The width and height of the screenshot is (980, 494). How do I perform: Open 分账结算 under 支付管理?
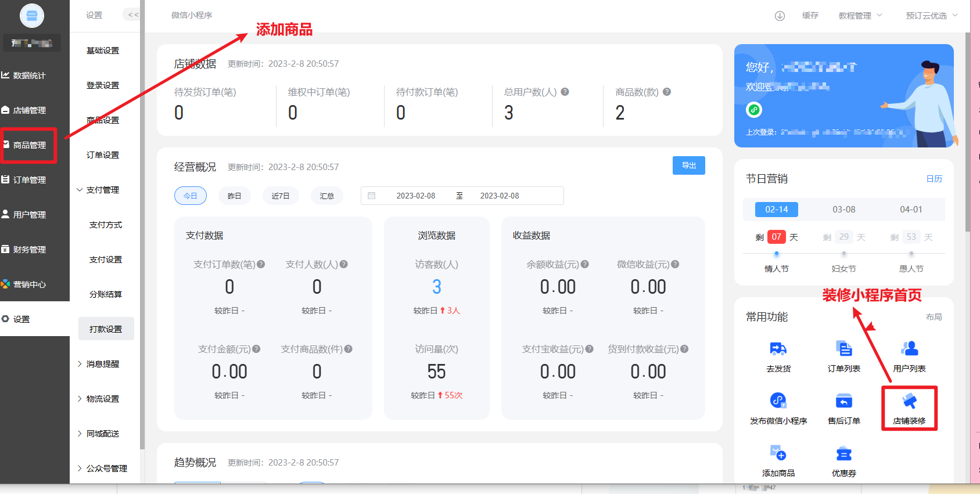106,294
